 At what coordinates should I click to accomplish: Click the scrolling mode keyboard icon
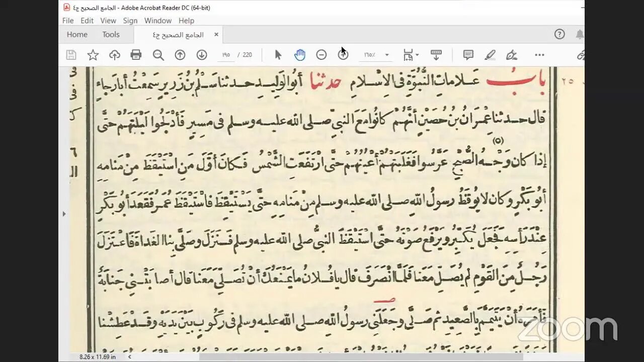tap(436, 55)
